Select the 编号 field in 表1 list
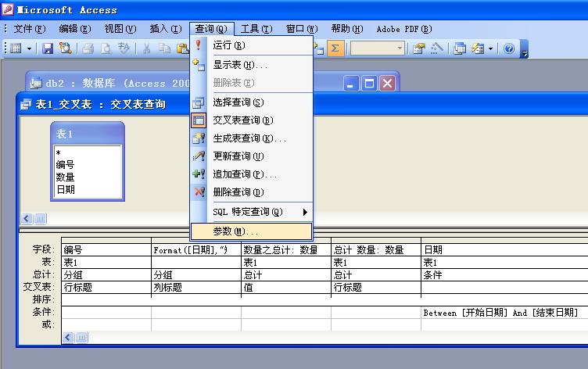This screenshot has height=369, width=588. [x=88, y=165]
